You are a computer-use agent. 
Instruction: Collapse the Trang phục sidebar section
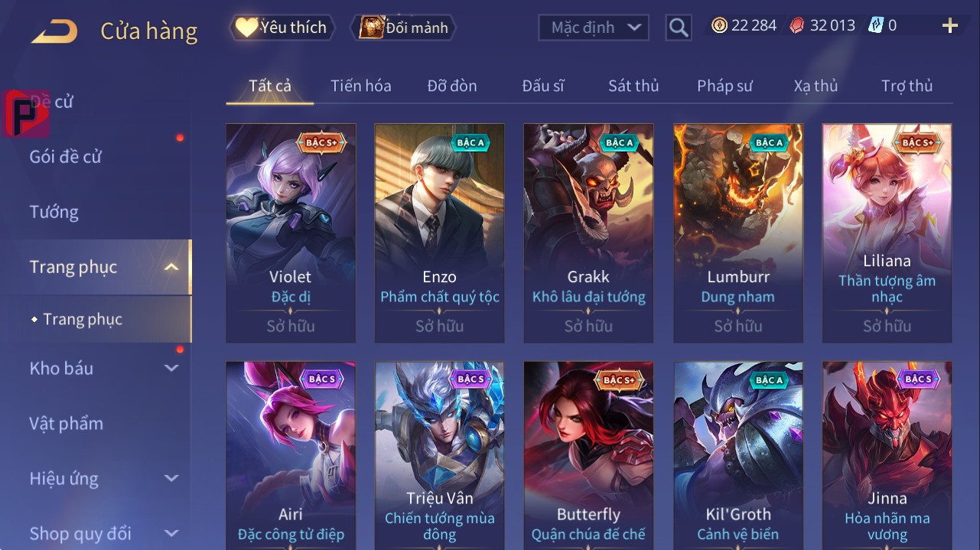(171, 267)
